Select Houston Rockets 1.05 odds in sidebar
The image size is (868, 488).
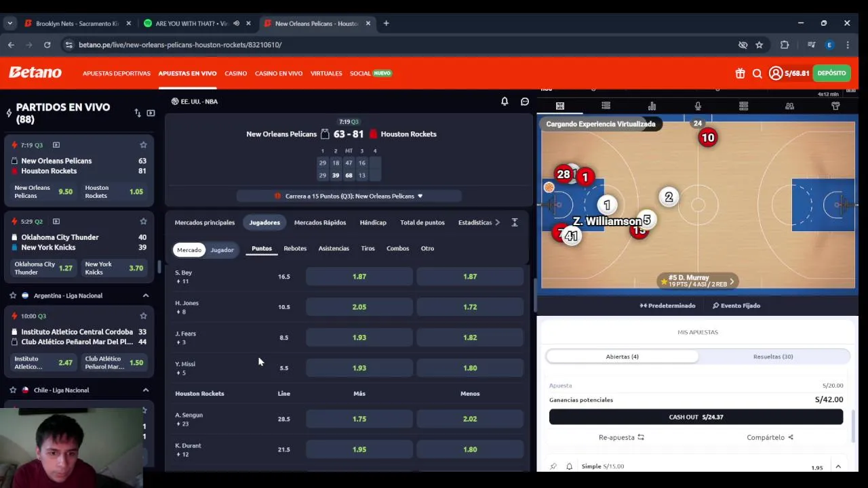coord(114,192)
